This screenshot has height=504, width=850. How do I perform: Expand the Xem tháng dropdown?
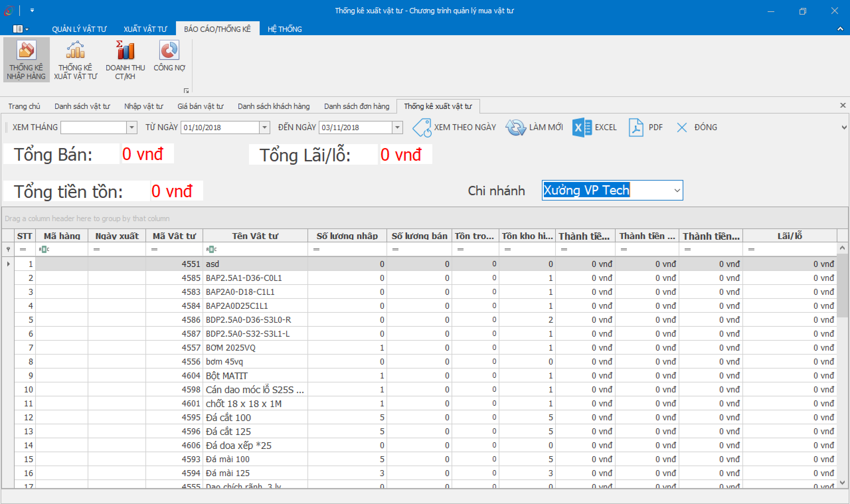point(132,128)
